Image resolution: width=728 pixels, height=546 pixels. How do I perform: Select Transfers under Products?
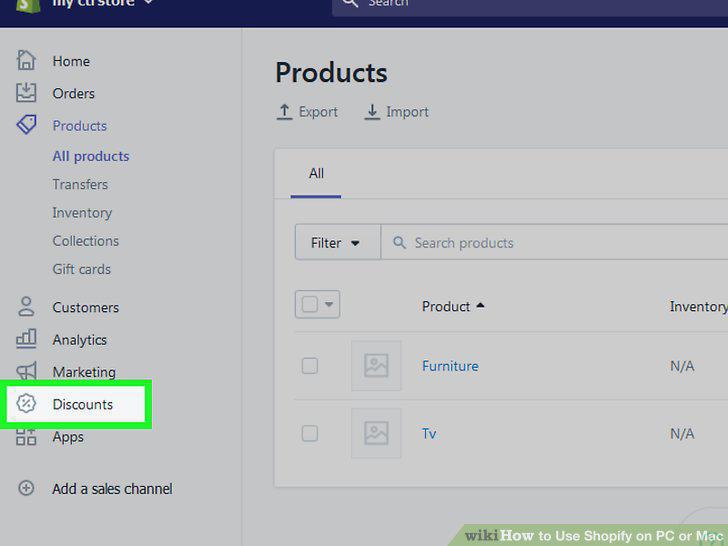80,184
